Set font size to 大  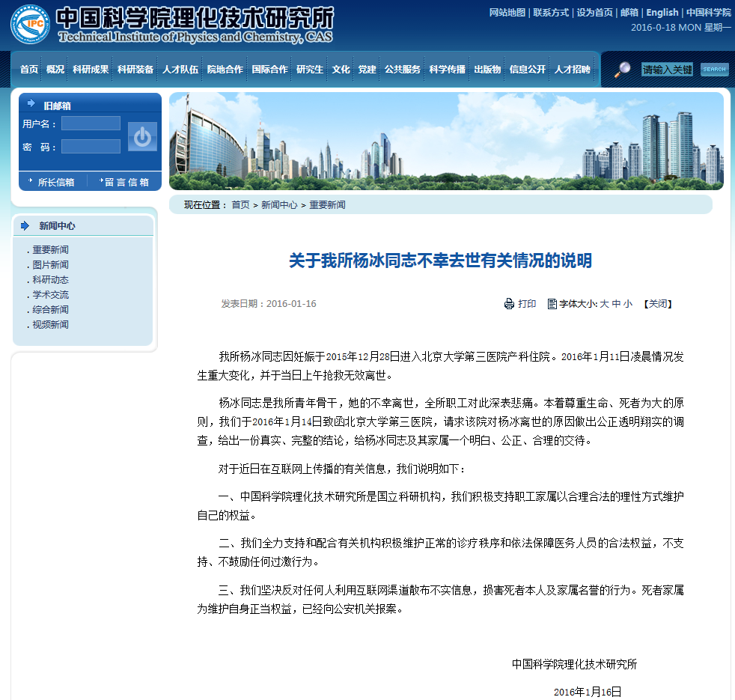604,304
